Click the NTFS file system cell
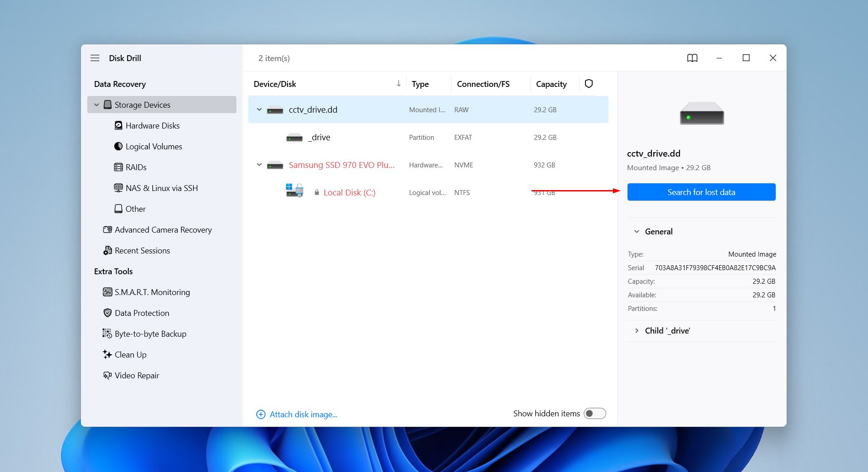The height and width of the screenshot is (472, 868). [462, 192]
